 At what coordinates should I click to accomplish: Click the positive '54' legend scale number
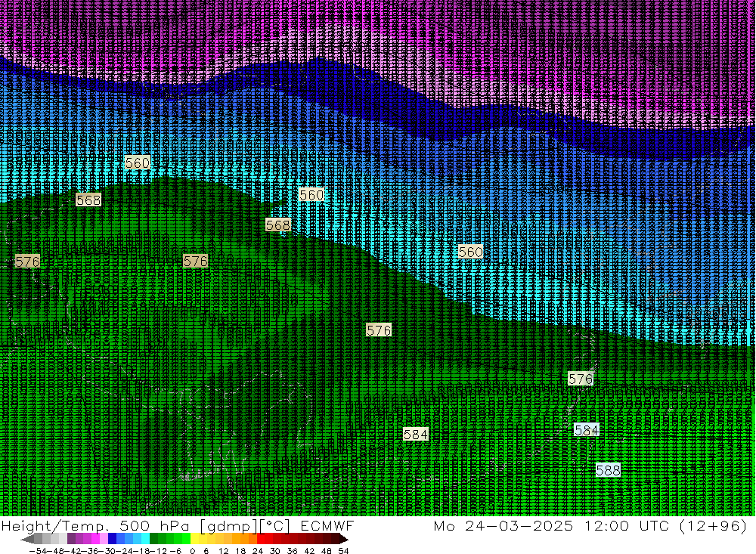(x=343, y=551)
